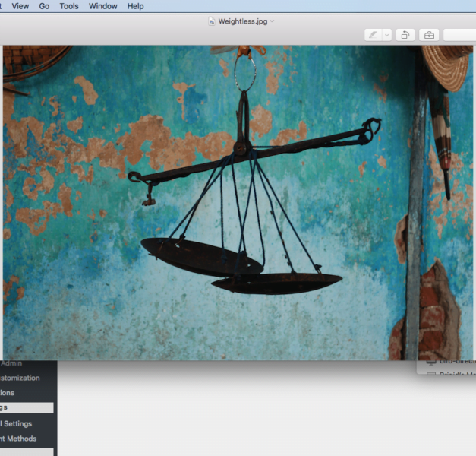Open the Go menu

(x=44, y=6)
